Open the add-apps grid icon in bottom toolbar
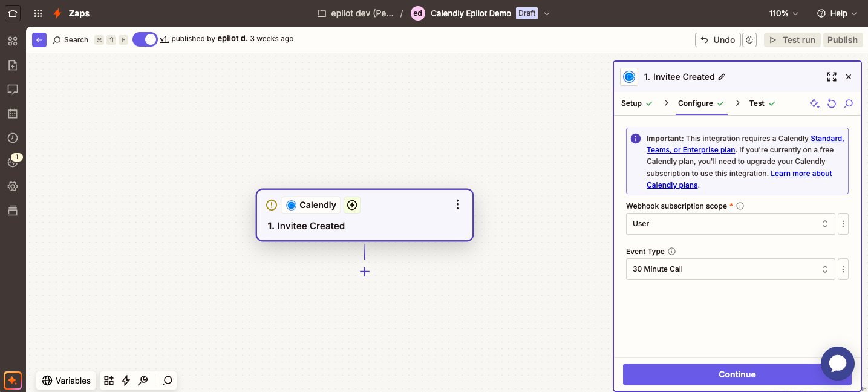868x392 pixels. tap(109, 381)
